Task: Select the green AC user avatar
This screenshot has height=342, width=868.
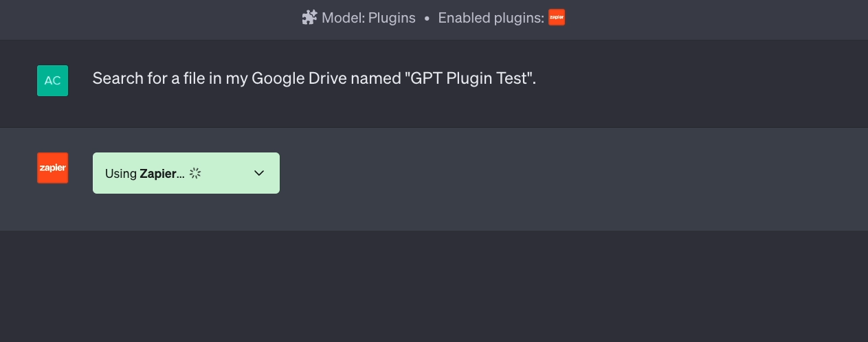Action: pyautogui.click(x=53, y=80)
